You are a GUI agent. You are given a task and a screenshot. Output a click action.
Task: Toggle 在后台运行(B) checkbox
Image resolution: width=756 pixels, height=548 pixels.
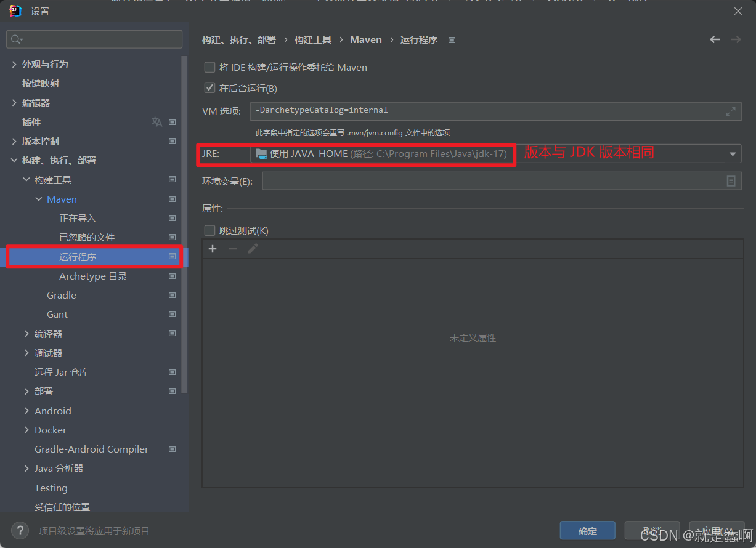tap(210, 88)
